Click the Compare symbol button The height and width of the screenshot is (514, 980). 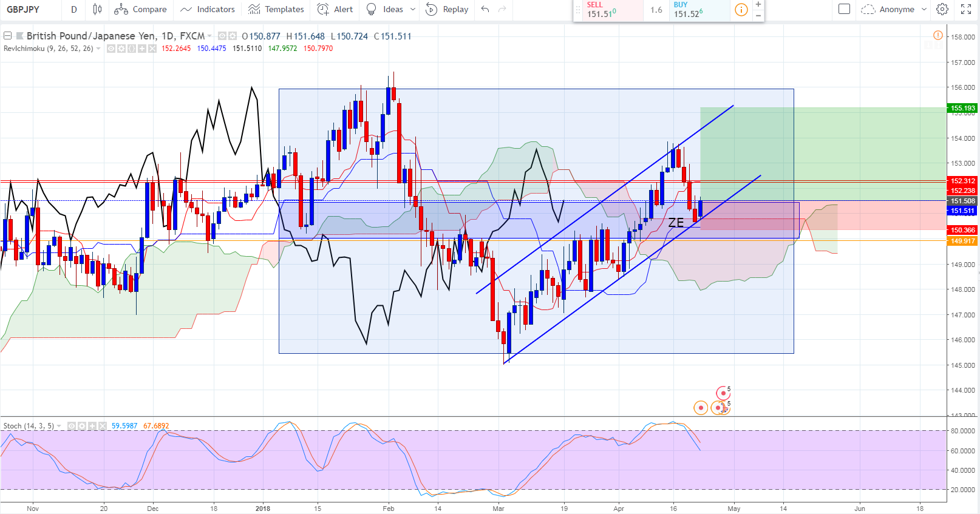coord(140,9)
